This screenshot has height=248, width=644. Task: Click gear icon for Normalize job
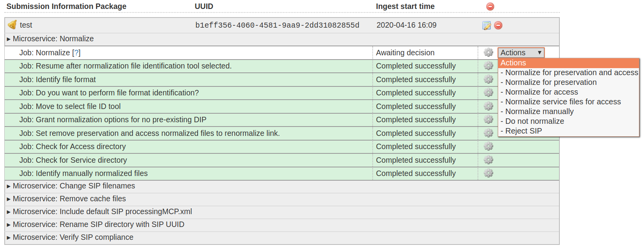pos(488,53)
